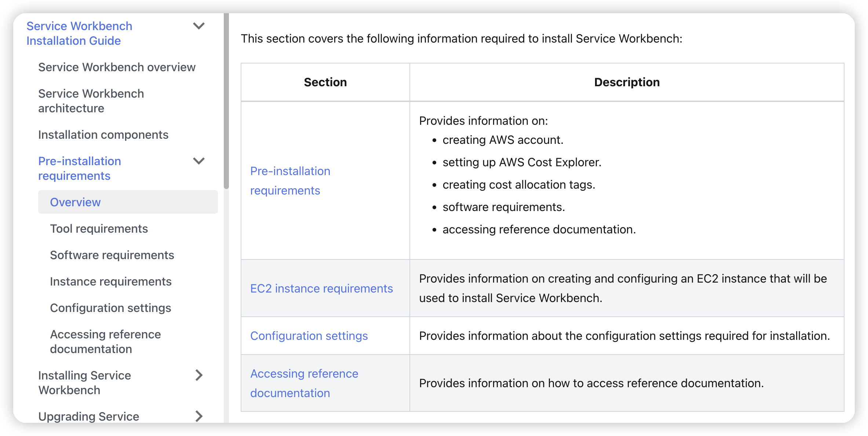This screenshot has height=436, width=868.
Task: Select Tool requirements in the sidebar
Action: 98,228
